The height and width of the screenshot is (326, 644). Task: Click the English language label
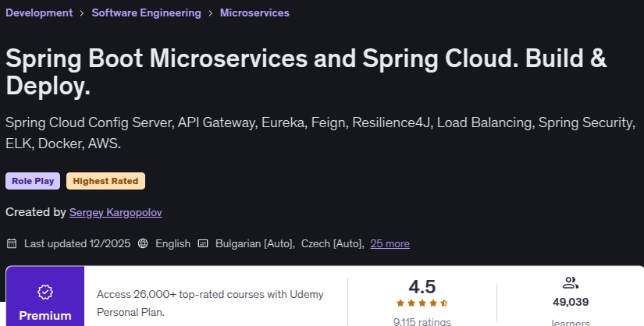pyautogui.click(x=173, y=244)
